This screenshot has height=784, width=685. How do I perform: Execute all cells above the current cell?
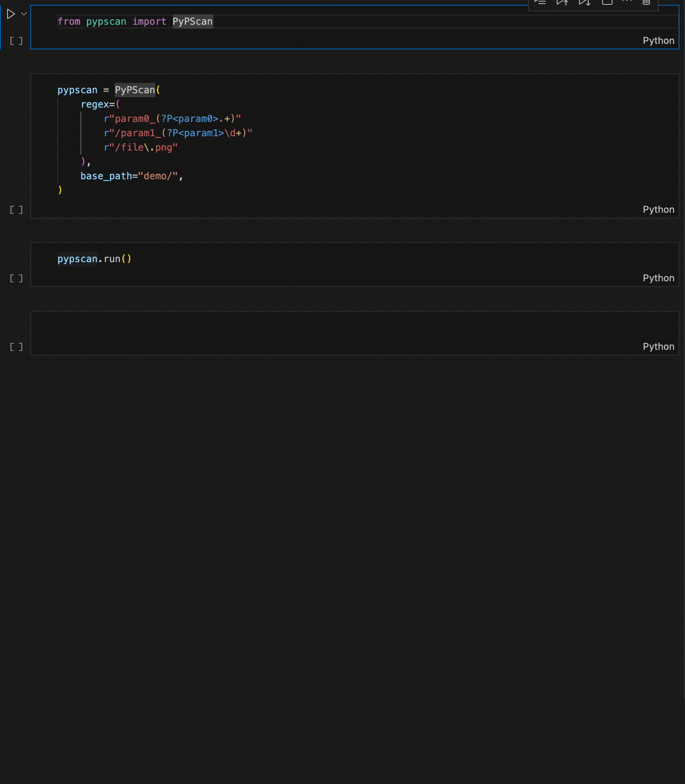[562, 2]
